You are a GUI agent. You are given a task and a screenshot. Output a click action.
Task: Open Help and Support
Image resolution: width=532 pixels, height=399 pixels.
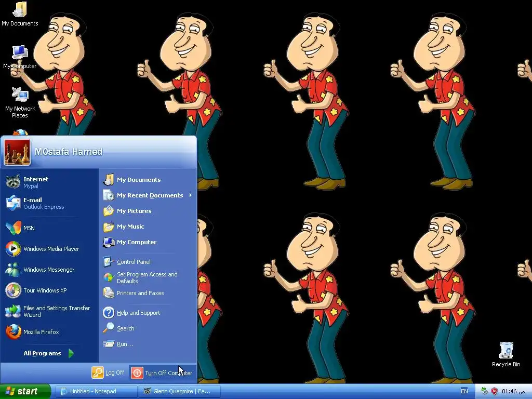[148, 313]
